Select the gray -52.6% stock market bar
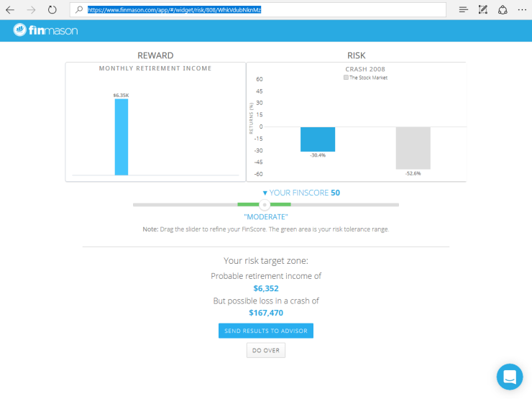The image size is (532, 399). [413, 147]
